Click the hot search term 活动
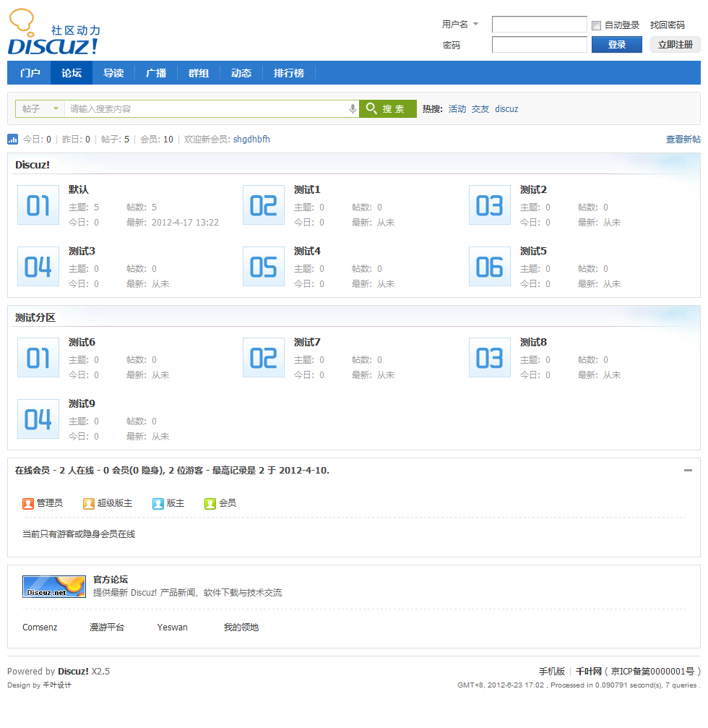The width and height of the screenshot is (708, 728). (457, 108)
